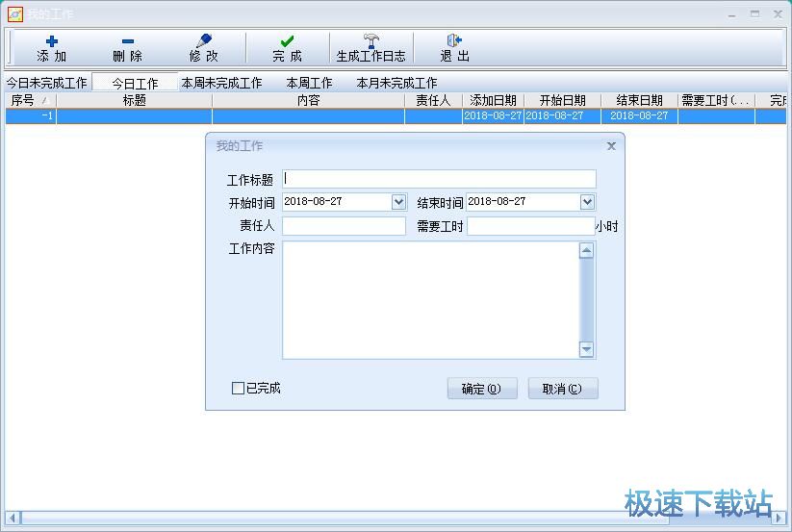792x532 pixels.
Task: Click the 结束日期 cell 2018-08-27
Action: click(639, 115)
